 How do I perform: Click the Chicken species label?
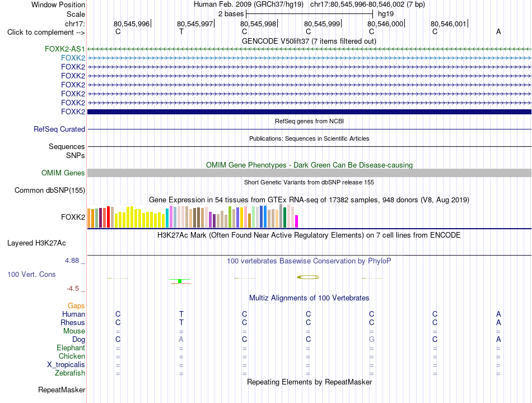tap(72, 356)
